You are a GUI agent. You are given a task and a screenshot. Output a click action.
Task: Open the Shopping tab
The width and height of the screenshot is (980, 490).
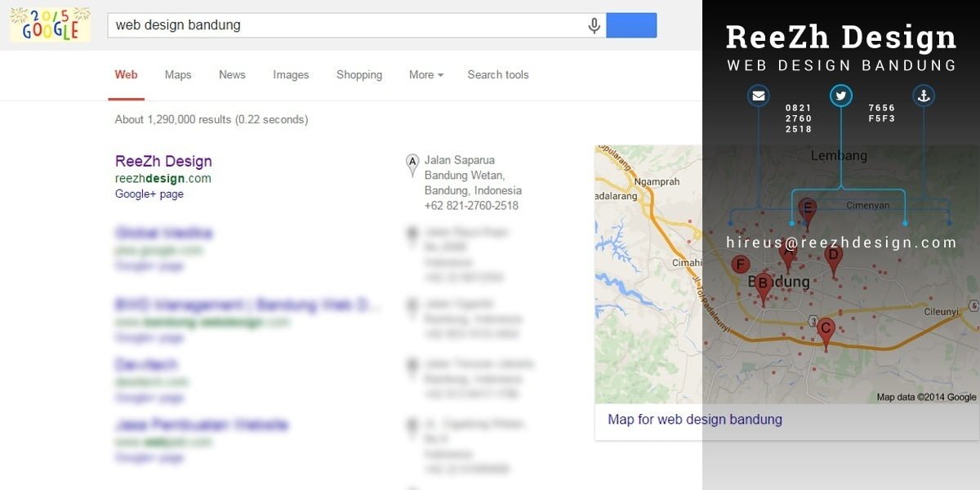pyautogui.click(x=359, y=74)
